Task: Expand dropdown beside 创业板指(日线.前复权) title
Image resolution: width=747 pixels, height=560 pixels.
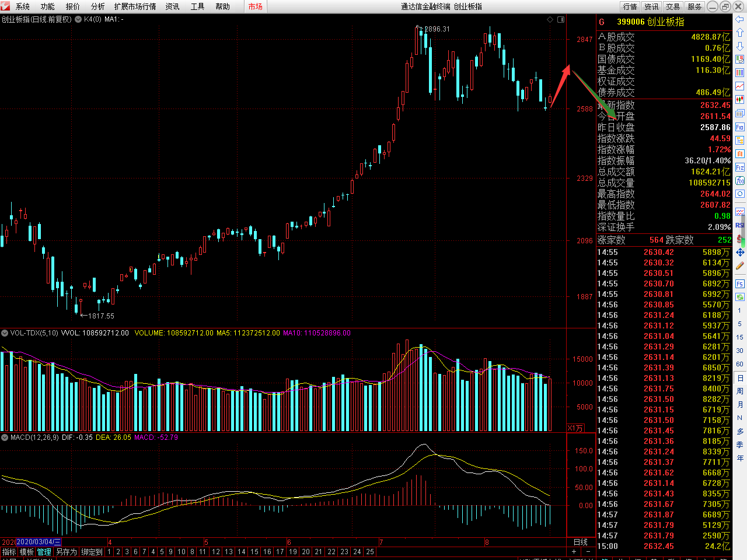Action: pos(78,19)
